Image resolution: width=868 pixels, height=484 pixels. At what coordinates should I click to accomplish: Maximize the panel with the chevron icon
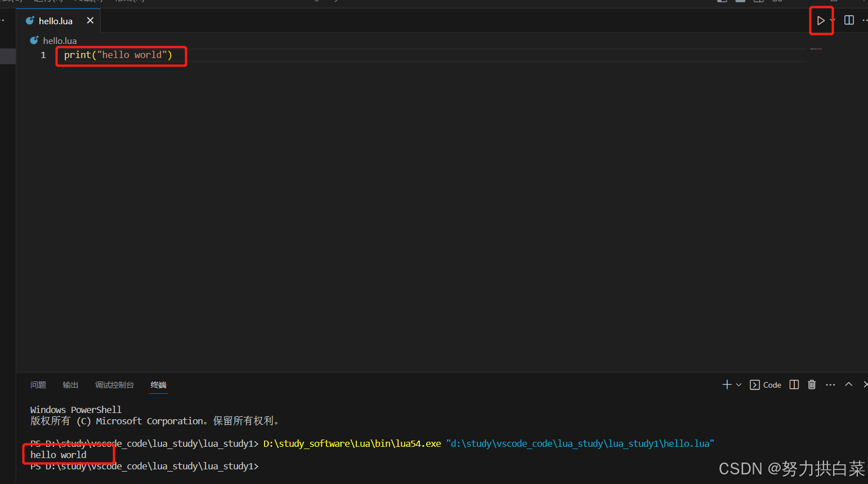pos(848,384)
